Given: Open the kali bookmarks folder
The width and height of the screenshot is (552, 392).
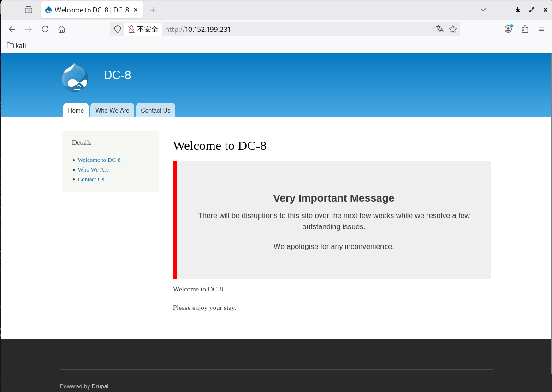Looking at the screenshot, I should (17, 45).
